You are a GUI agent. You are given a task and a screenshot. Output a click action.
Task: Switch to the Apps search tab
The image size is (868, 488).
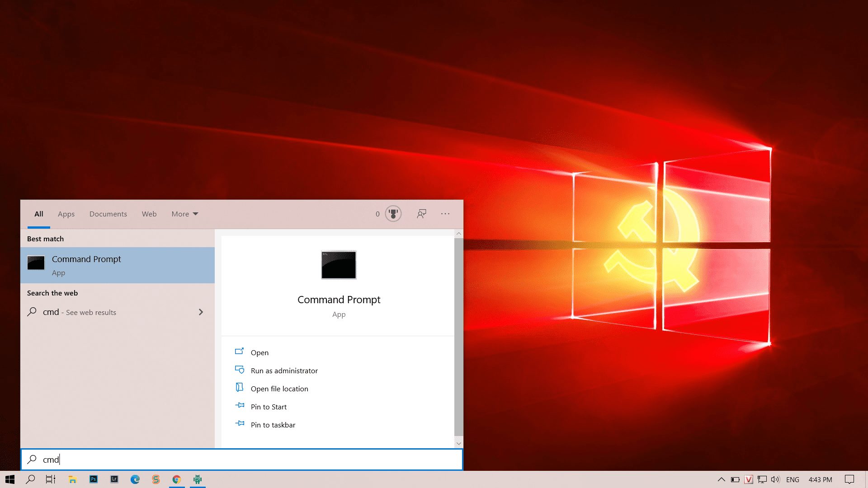click(x=66, y=214)
